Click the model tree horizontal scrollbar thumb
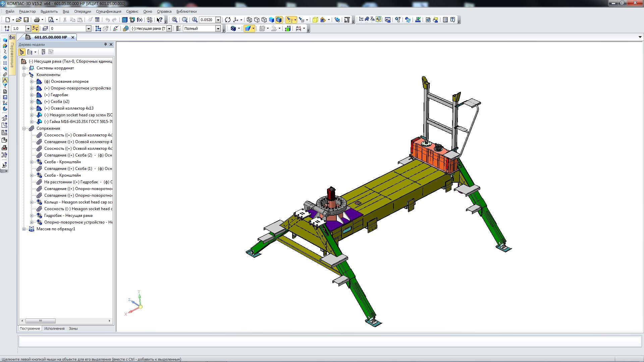Image resolution: width=644 pixels, height=362 pixels. (x=40, y=321)
